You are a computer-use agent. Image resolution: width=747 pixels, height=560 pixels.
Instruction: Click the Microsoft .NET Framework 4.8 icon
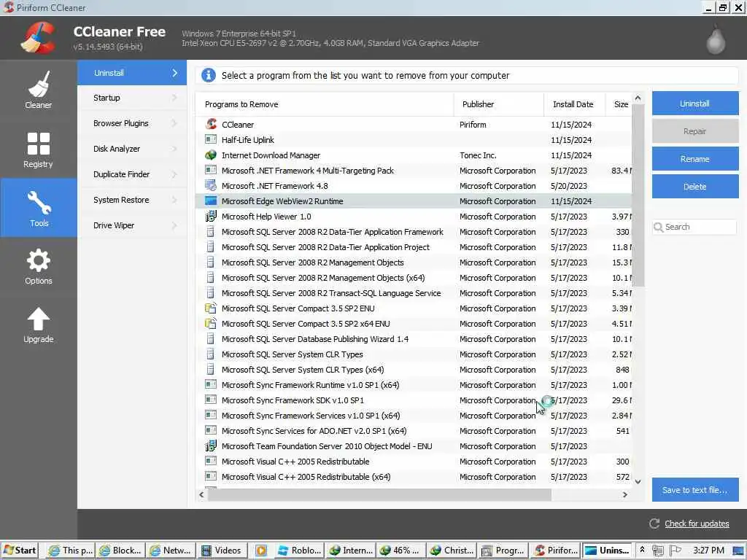211,186
